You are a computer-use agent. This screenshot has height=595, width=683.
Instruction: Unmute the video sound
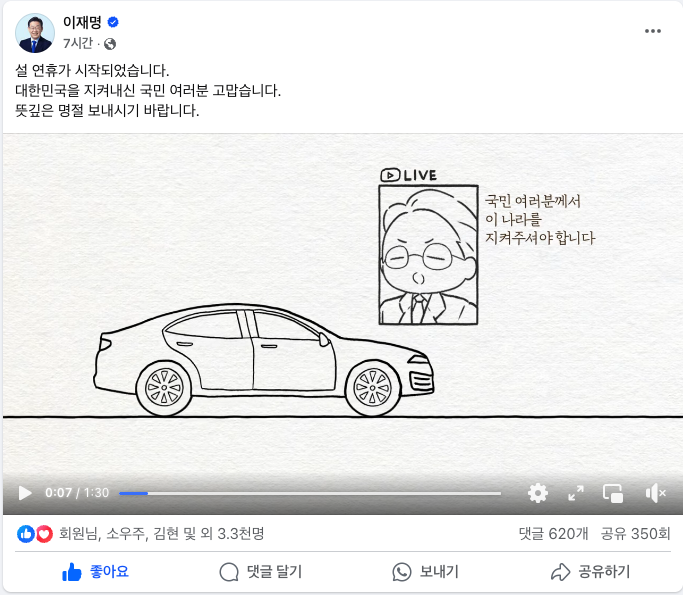656,493
